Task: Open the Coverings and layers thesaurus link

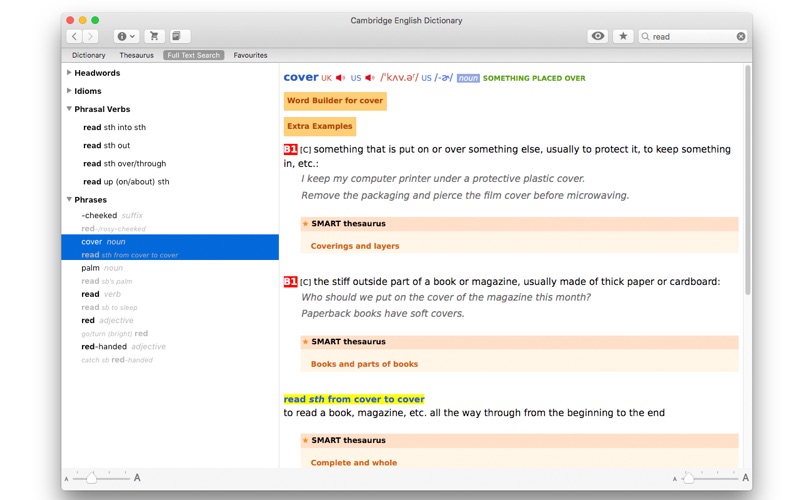Action: pos(355,246)
